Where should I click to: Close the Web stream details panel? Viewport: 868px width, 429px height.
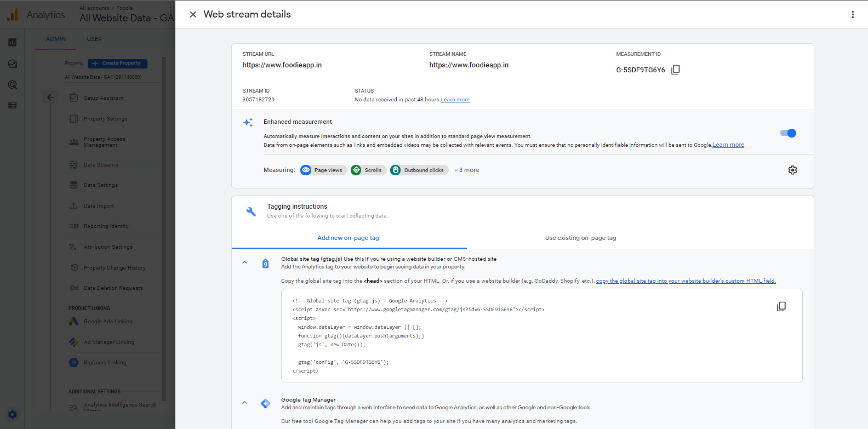193,15
